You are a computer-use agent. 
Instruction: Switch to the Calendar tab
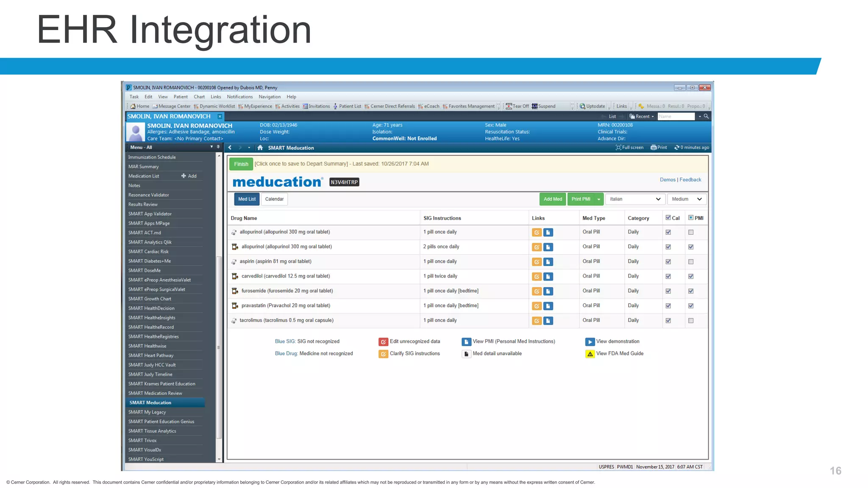[274, 199]
